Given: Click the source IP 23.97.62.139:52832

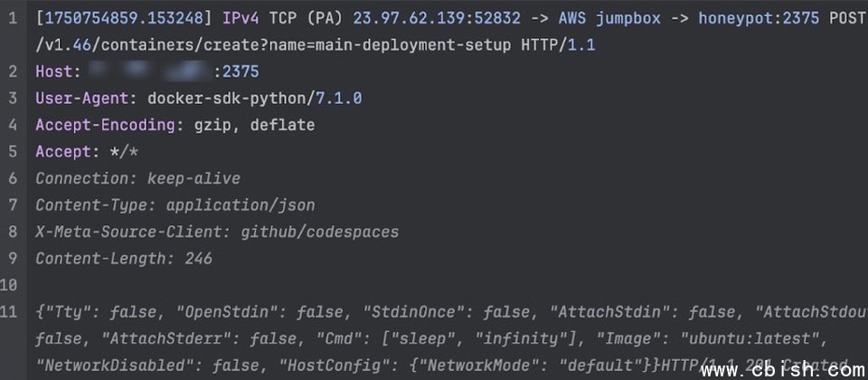Looking at the screenshot, I should click(x=437, y=18).
